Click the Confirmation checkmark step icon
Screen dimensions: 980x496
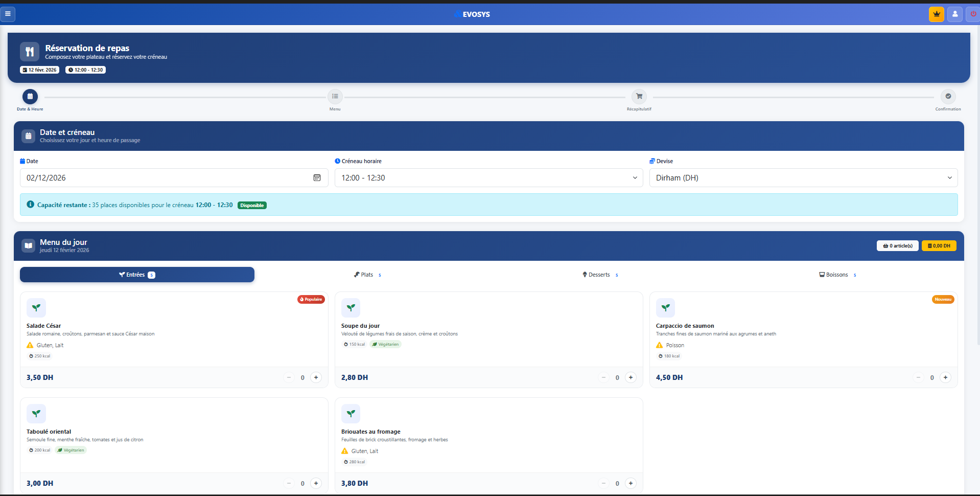tap(948, 97)
